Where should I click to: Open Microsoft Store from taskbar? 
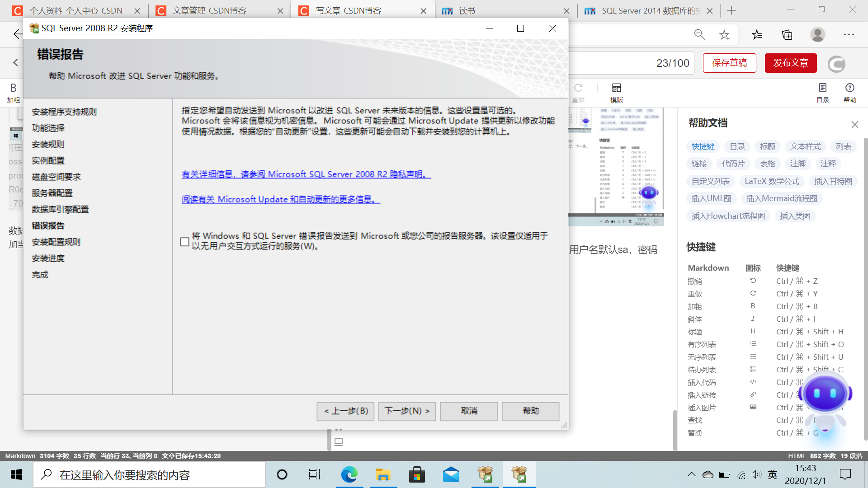click(x=417, y=475)
